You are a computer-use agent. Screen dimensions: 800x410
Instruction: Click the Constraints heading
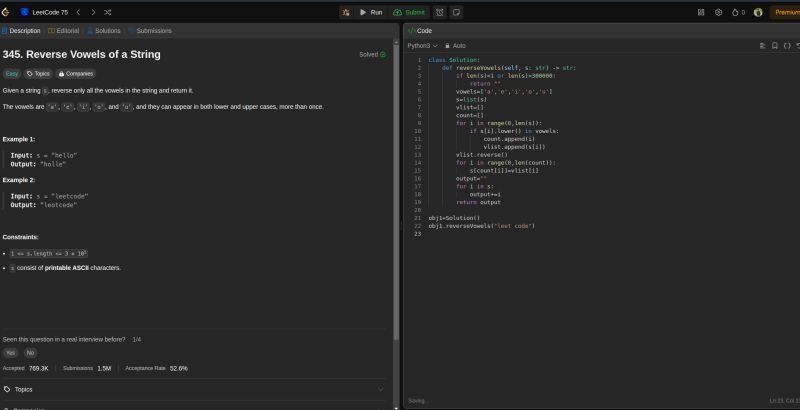(20, 237)
